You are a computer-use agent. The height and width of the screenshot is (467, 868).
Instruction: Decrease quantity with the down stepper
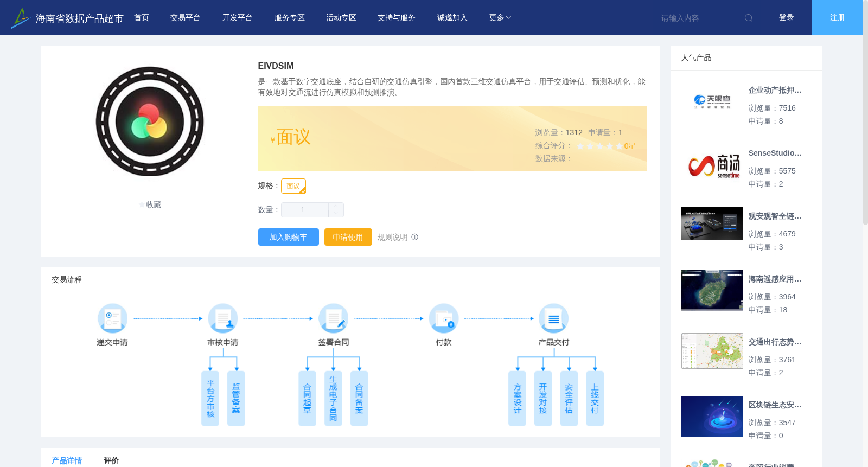(336, 214)
